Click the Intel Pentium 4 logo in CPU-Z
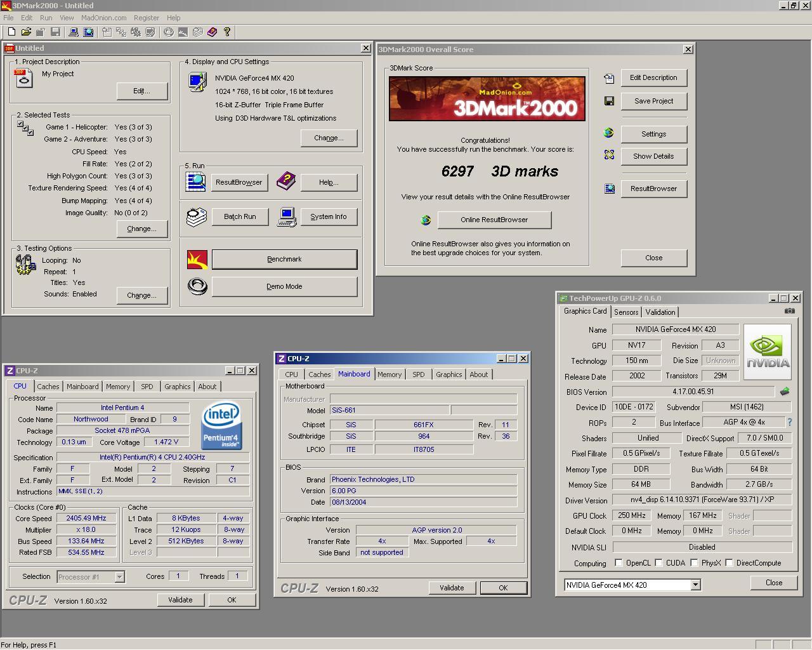This screenshot has height=650, width=812. [x=222, y=425]
